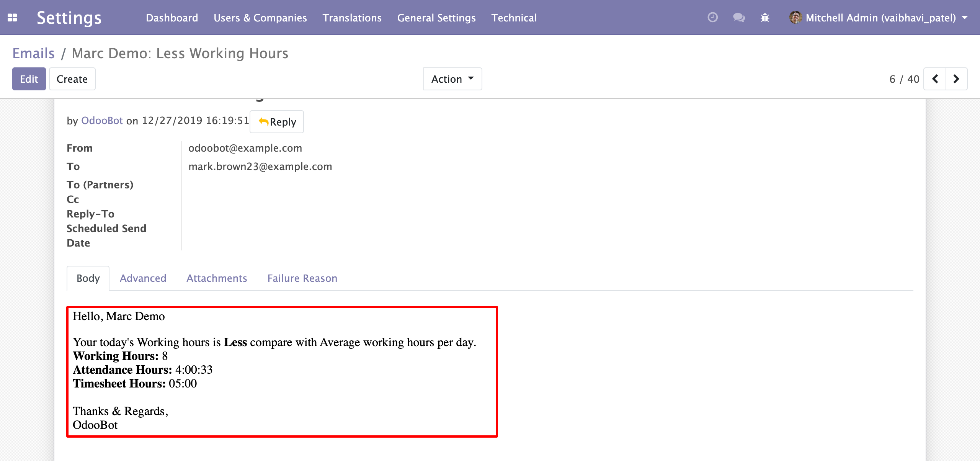Expand the Action dropdown

(x=452, y=79)
